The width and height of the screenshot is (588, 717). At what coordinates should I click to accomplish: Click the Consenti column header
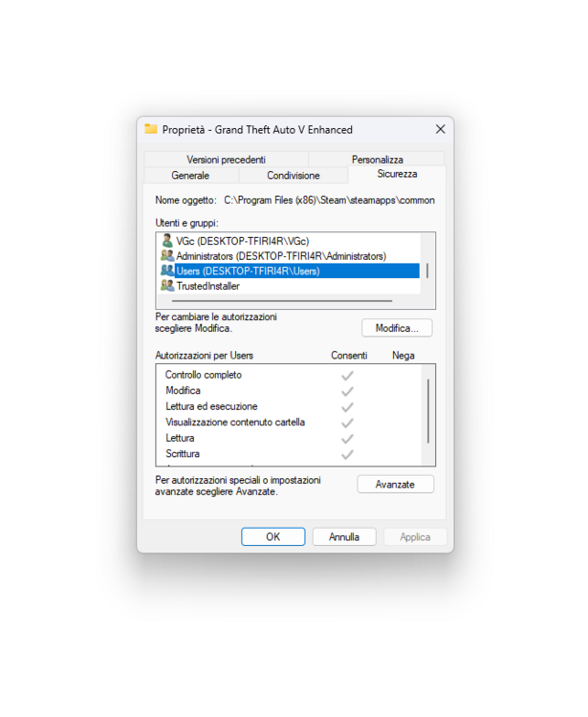coord(349,356)
